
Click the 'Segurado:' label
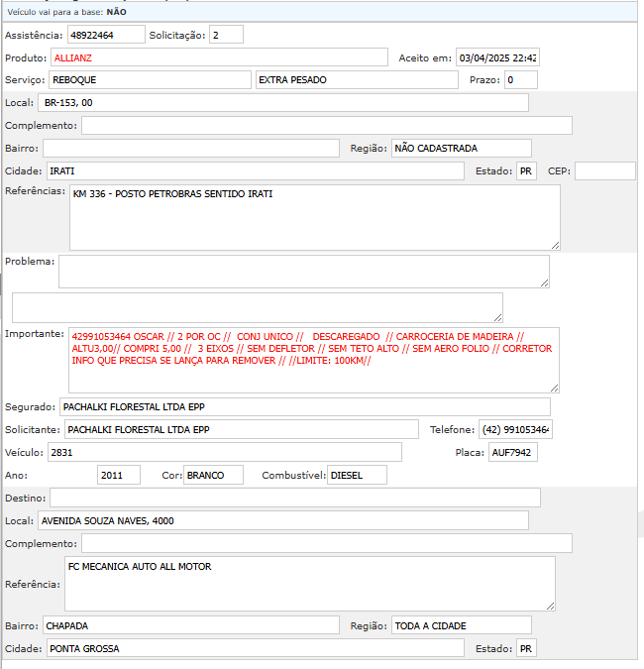click(x=31, y=407)
